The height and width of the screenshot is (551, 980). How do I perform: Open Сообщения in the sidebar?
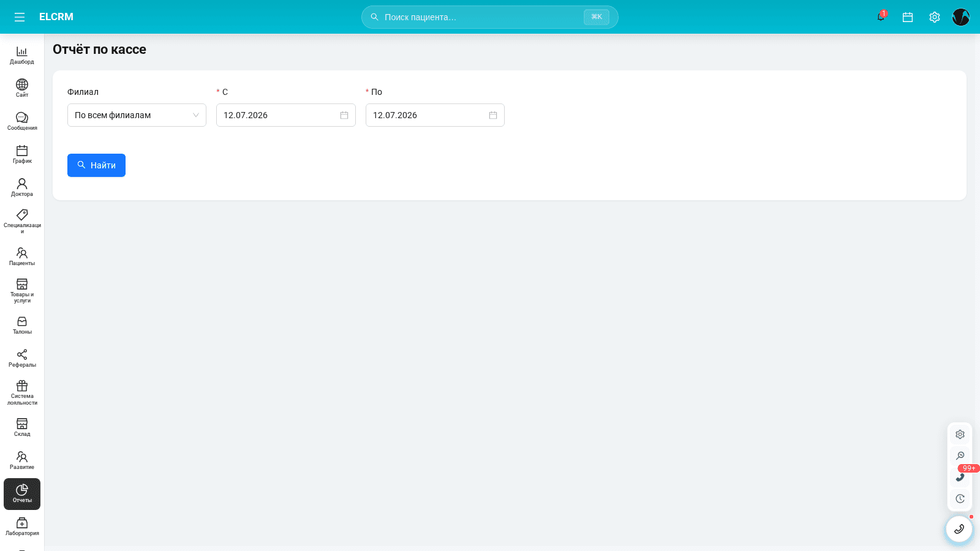click(x=22, y=121)
